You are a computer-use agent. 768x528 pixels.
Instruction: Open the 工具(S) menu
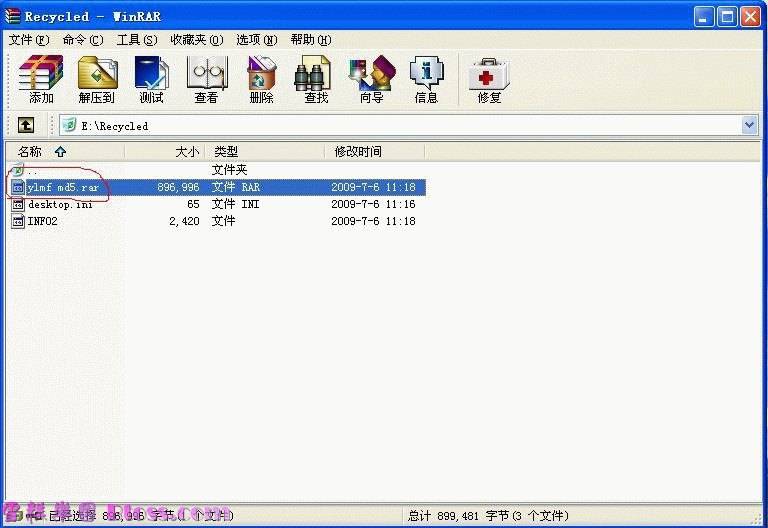click(137, 40)
